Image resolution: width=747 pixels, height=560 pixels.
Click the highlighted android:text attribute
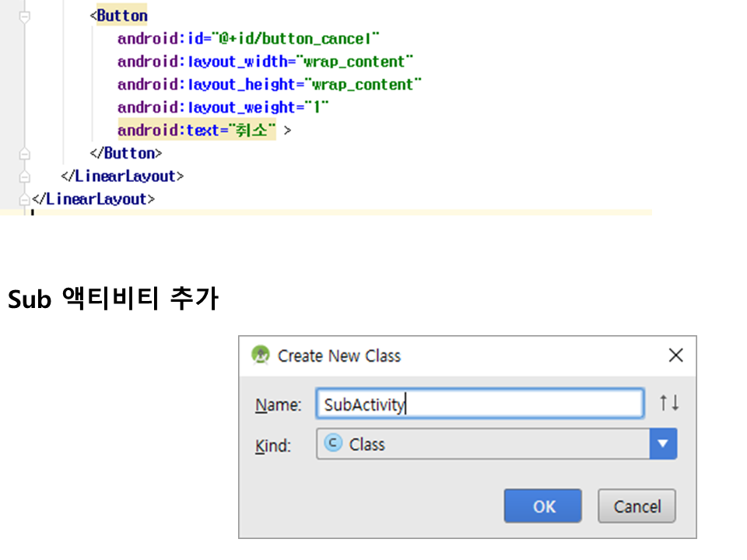[196, 131]
